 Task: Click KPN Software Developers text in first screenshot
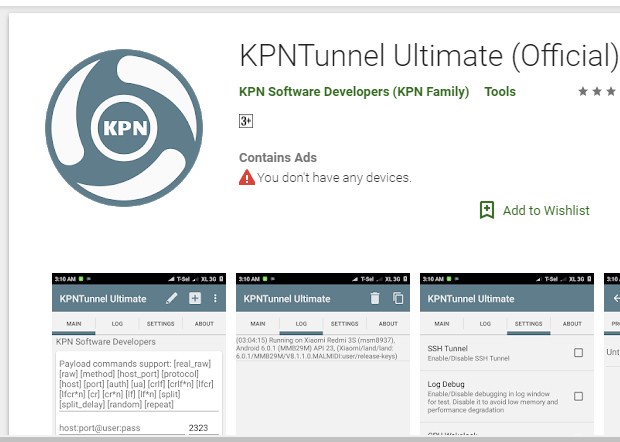(106, 342)
